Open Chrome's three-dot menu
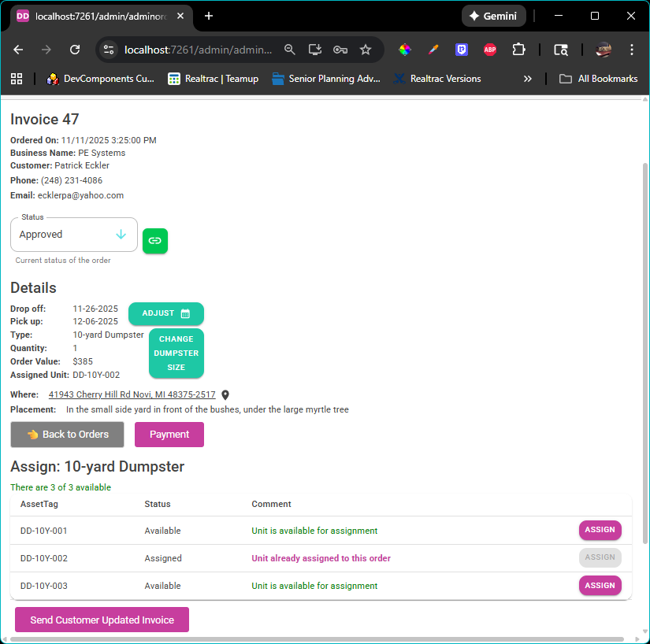The width and height of the screenshot is (650, 644). click(632, 50)
